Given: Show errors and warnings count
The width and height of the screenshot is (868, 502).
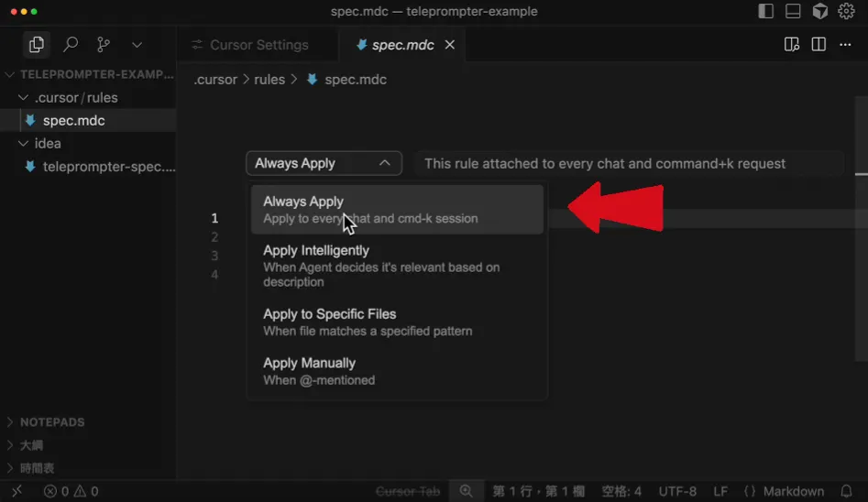Looking at the screenshot, I should [x=71, y=491].
